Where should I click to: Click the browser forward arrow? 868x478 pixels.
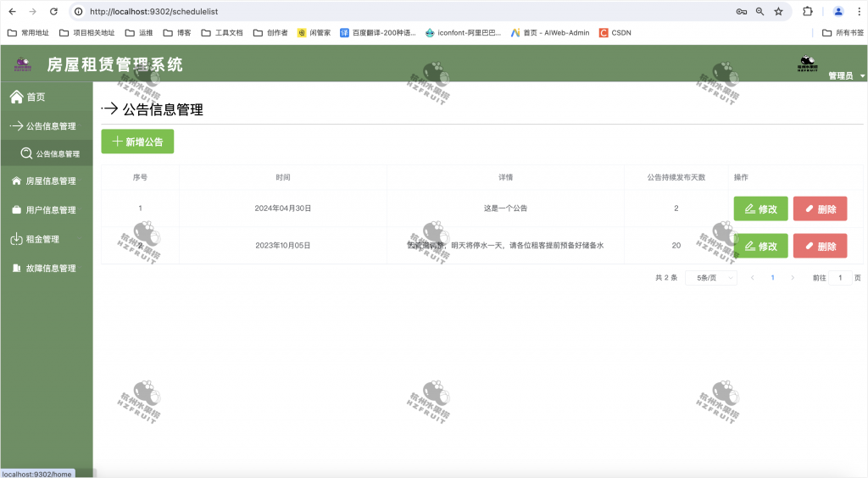(33, 12)
